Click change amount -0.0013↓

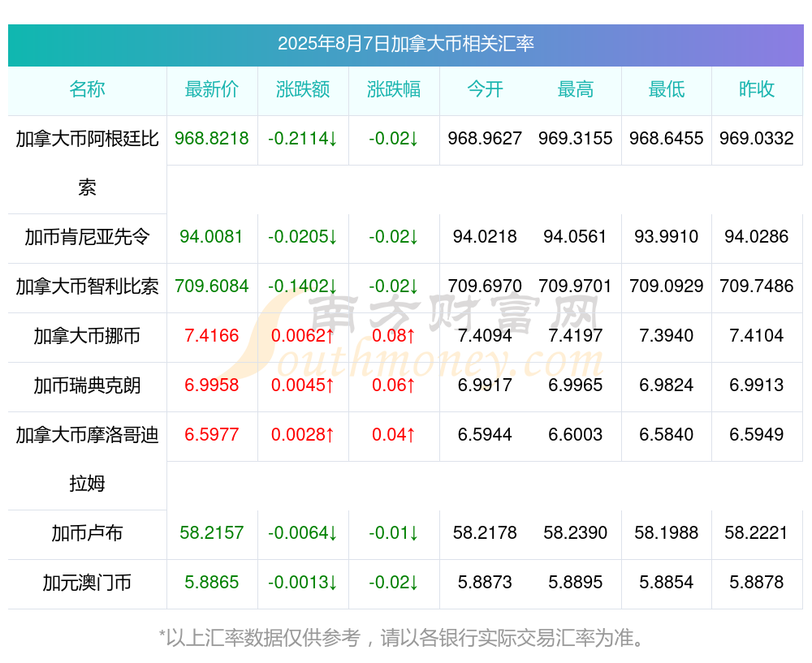(303, 583)
